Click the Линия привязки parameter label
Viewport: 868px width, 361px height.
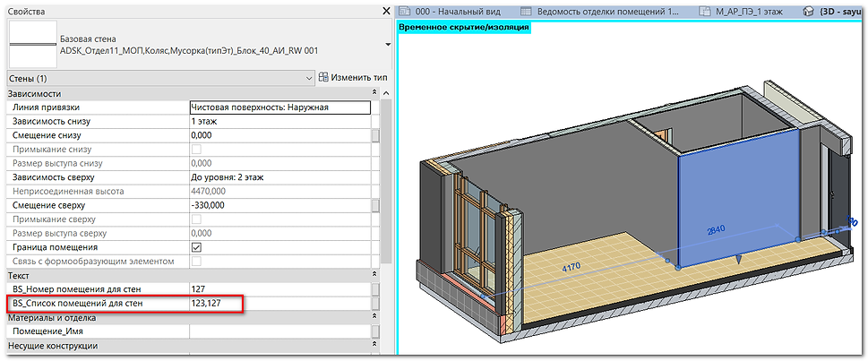coord(47,107)
